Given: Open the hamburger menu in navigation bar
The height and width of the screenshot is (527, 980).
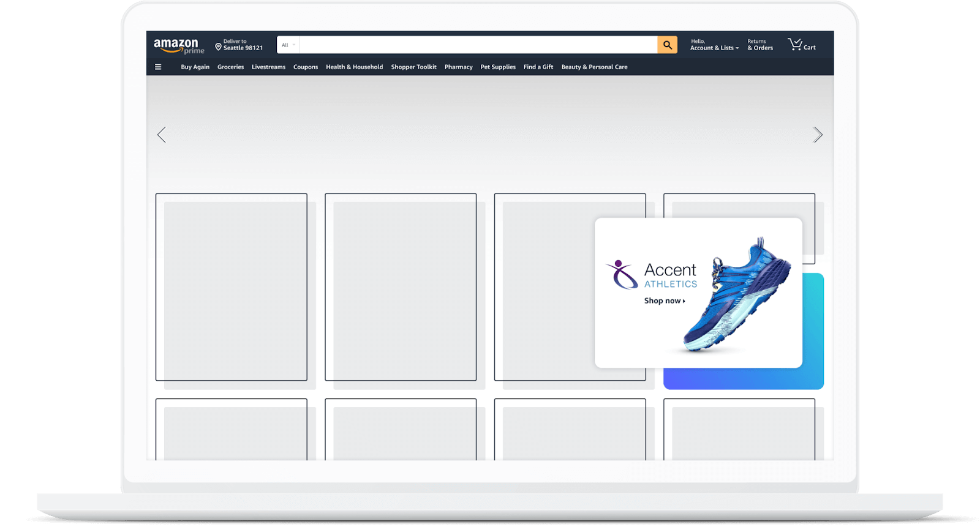Looking at the screenshot, I should (158, 67).
